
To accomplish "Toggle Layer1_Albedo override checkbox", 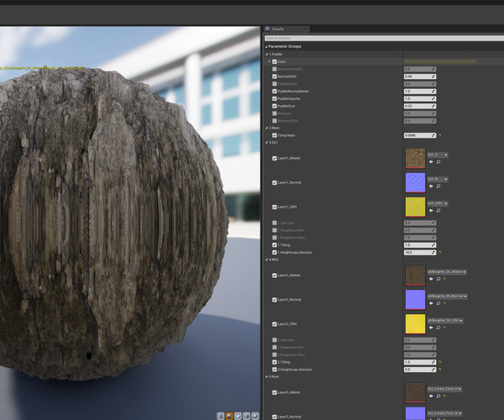I will [275, 159].
